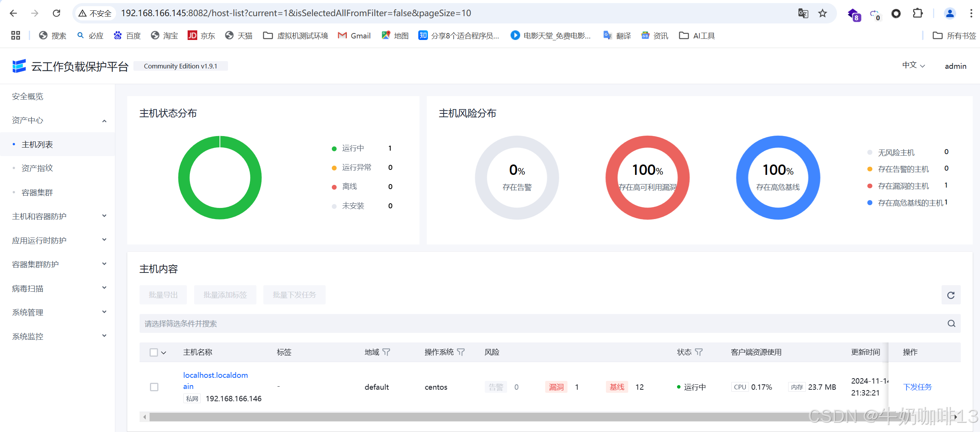Viewport: 980px width, 432px height.
Task: Click the platform logo icon in header
Action: pos(19,66)
